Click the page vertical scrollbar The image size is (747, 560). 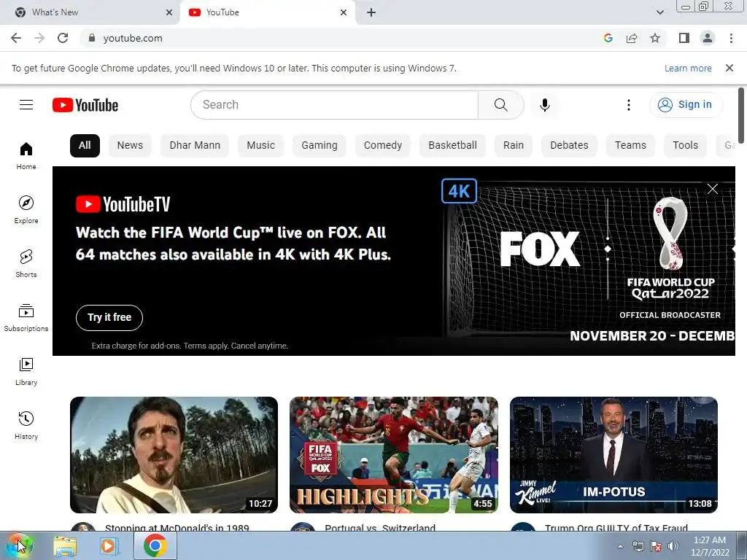(741, 115)
